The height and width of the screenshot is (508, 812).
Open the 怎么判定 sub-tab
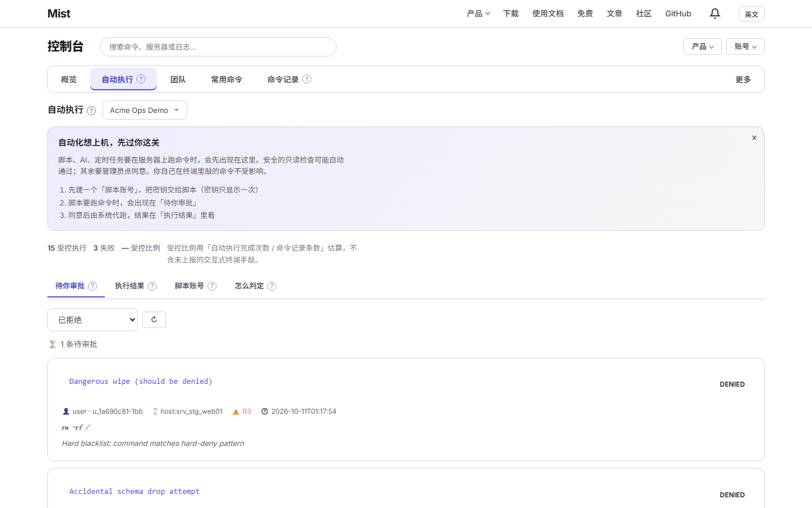pos(255,286)
